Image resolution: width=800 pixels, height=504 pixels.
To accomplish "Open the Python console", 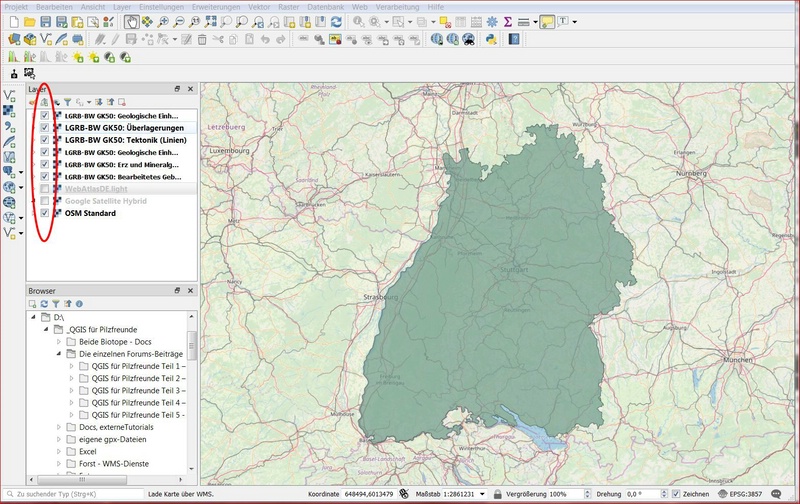I will tap(492, 40).
